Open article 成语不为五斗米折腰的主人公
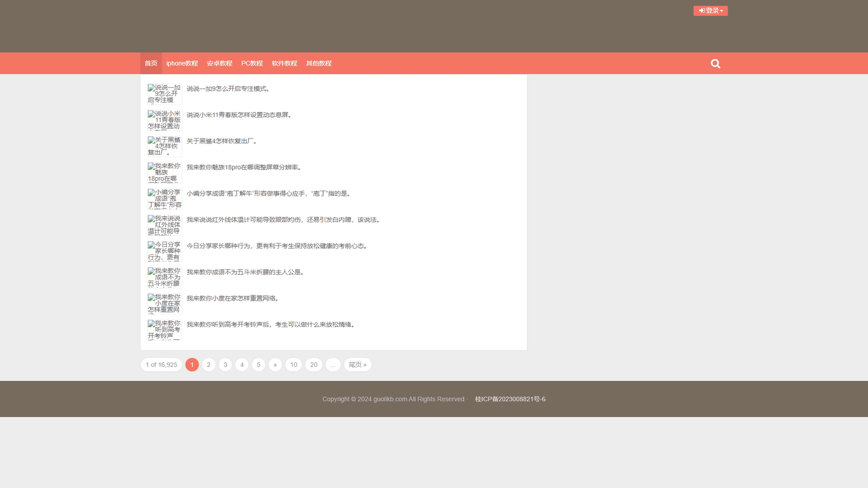This screenshot has height=488, width=868. (x=245, y=272)
